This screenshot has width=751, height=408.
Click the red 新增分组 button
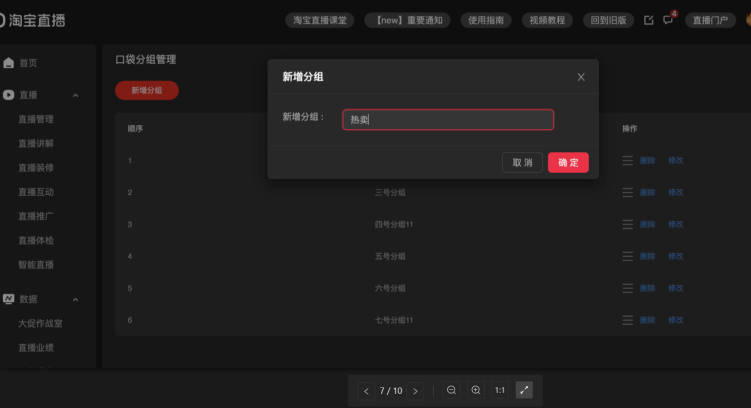coord(147,91)
